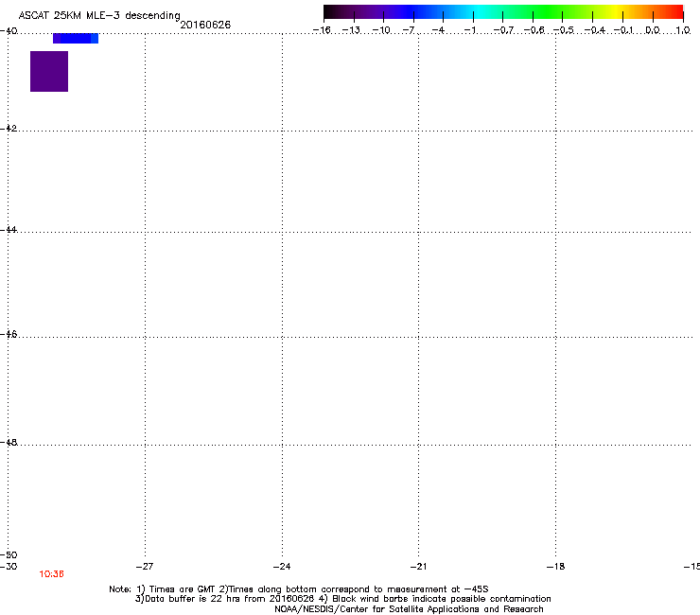Viewport: 700px width, 615px height.
Task: Click the 1.0 colorbar label
Action: point(683,30)
